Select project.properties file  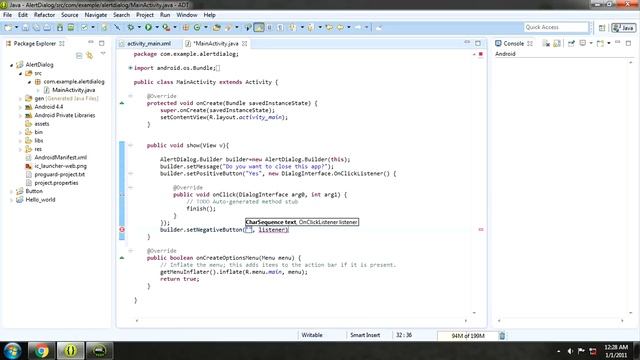coord(56,183)
